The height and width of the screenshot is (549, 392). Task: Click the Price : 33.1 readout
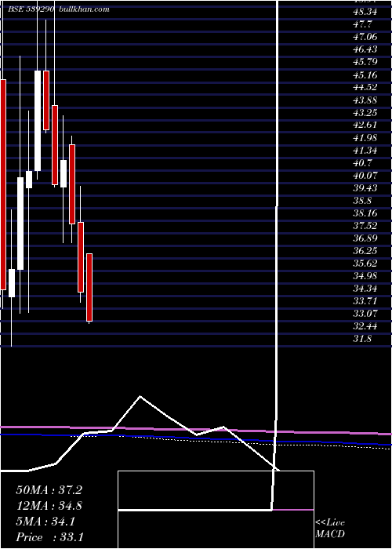tap(49, 537)
